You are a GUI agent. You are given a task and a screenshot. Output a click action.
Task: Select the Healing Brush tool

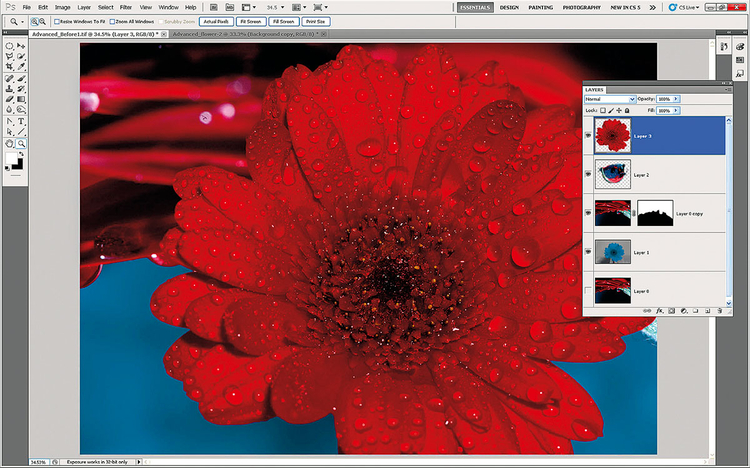[9, 78]
